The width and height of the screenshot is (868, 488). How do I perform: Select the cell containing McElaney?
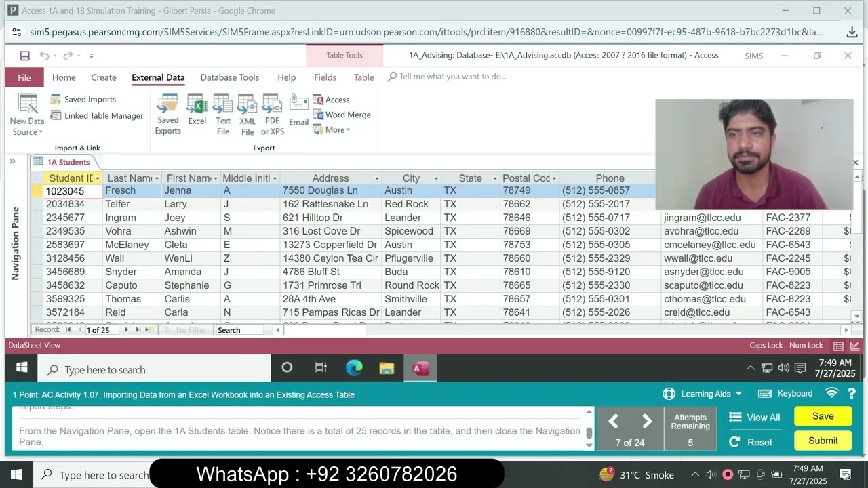click(132, 245)
